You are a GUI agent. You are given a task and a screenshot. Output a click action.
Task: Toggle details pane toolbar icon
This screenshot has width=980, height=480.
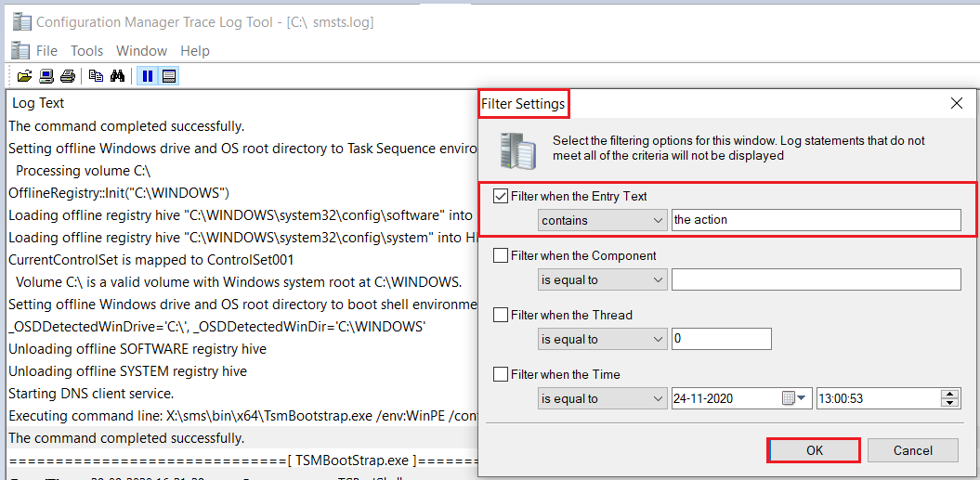[169, 76]
